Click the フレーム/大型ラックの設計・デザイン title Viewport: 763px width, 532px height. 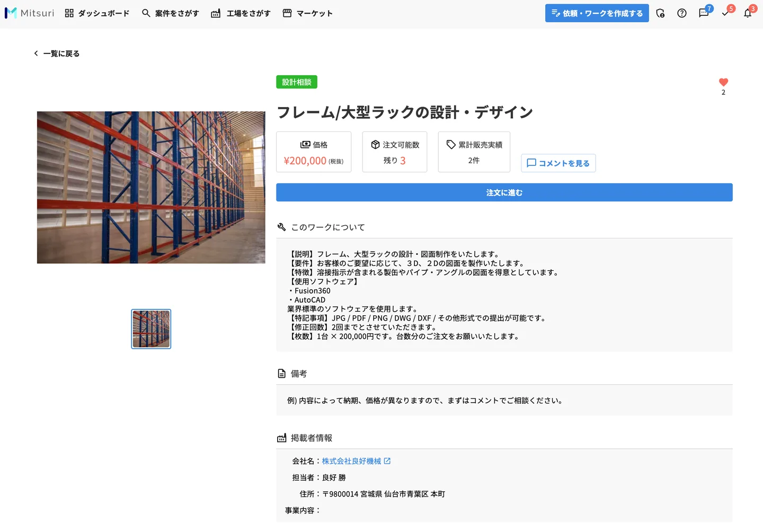[x=405, y=112]
